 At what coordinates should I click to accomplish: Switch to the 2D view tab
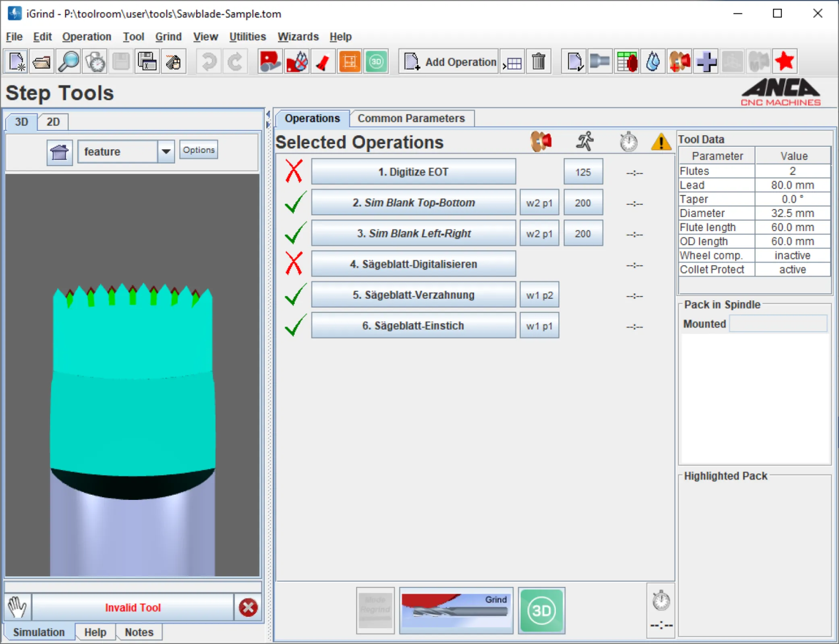[53, 122]
